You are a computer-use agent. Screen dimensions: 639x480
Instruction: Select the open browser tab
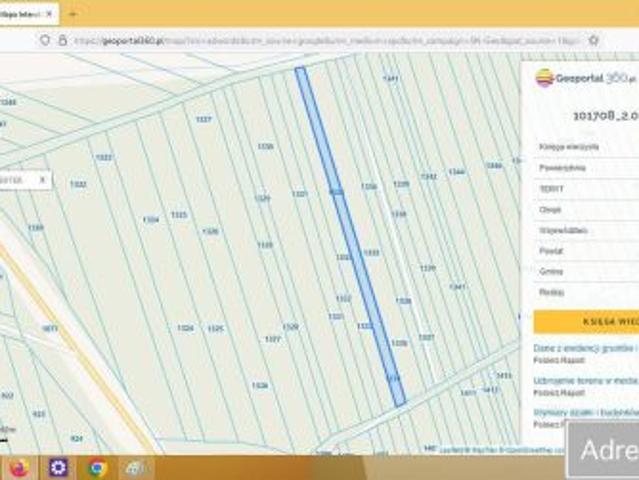(29, 14)
